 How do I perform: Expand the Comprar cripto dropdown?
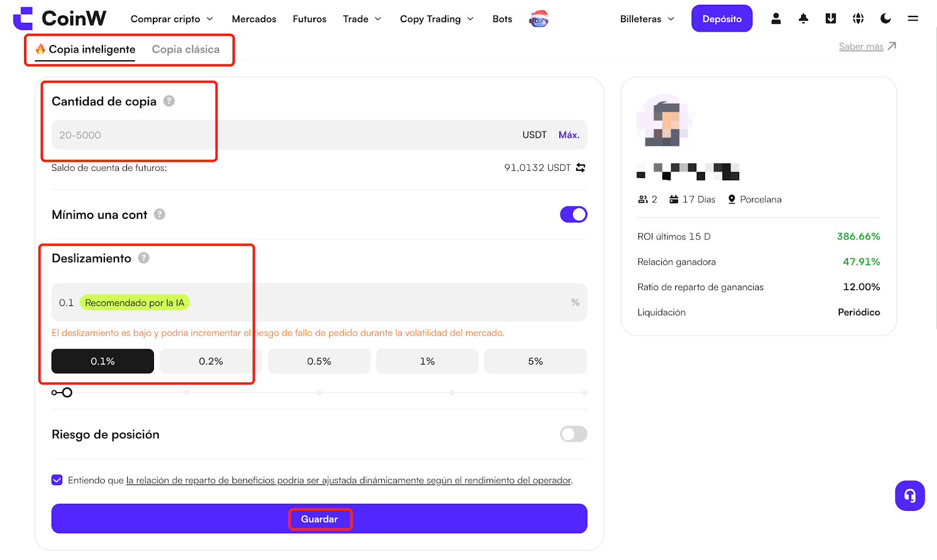pos(172,19)
